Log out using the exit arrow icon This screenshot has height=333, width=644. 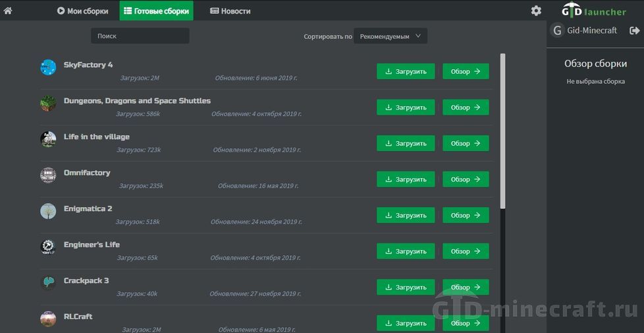point(635,30)
